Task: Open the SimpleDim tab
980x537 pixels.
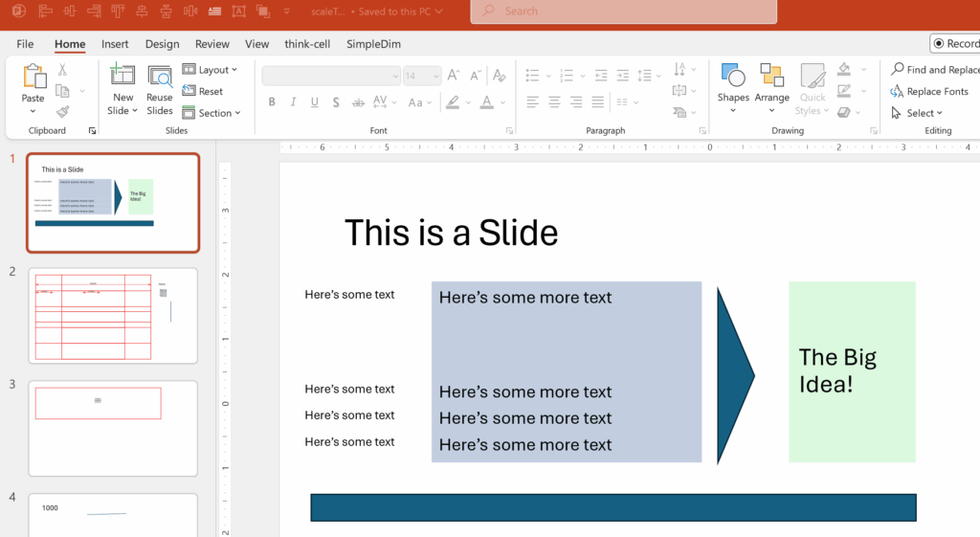Action: (x=374, y=44)
